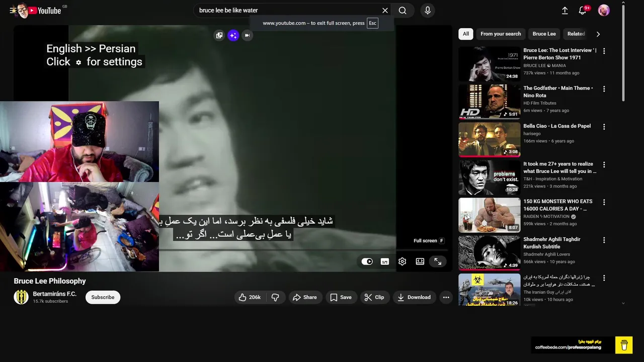Click the skip-next icon above the video
The image size is (644, 362).
[x=247, y=35]
